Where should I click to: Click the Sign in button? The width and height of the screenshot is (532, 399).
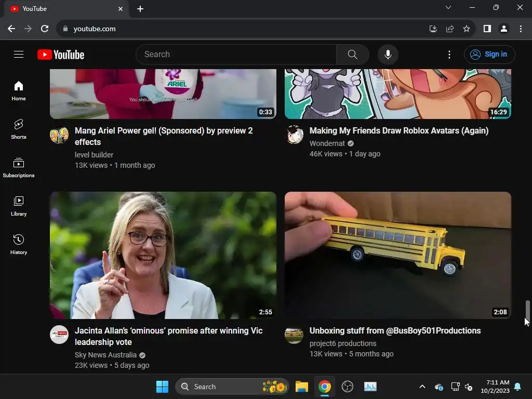click(x=489, y=54)
